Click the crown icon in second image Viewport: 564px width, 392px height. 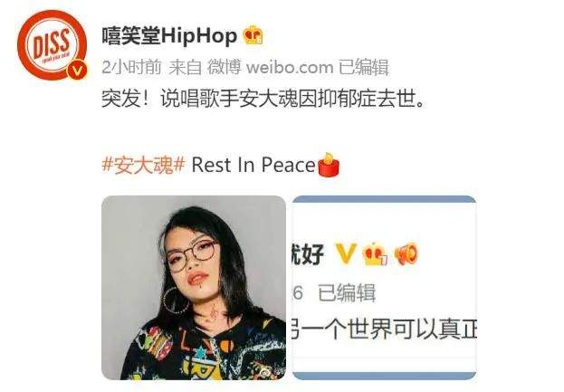click(x=375, y=253)
